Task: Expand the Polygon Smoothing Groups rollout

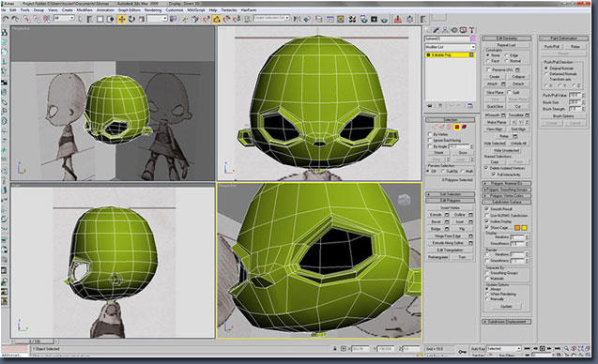Action: click(x=507, y=190)
